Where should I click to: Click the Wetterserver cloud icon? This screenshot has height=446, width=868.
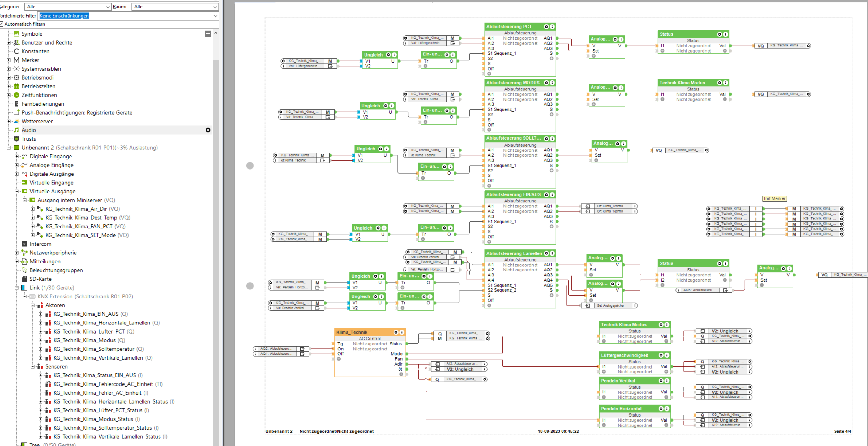click(16, 121)
